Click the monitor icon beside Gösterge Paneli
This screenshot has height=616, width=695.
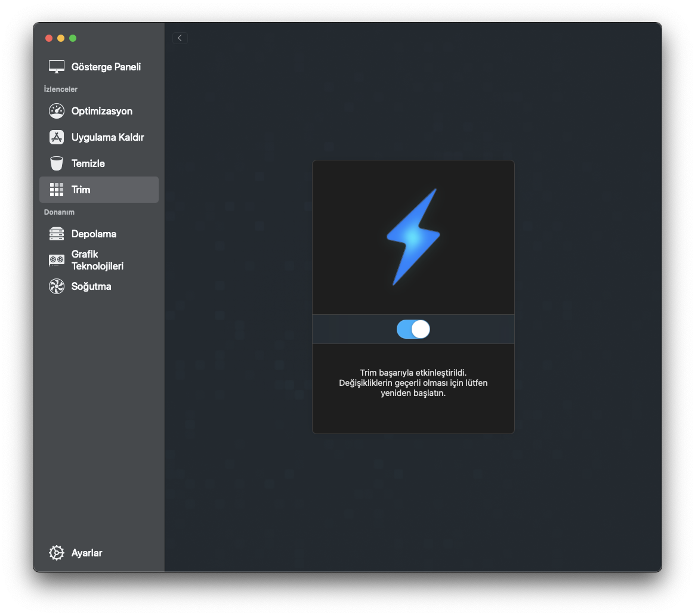point(57,67)
